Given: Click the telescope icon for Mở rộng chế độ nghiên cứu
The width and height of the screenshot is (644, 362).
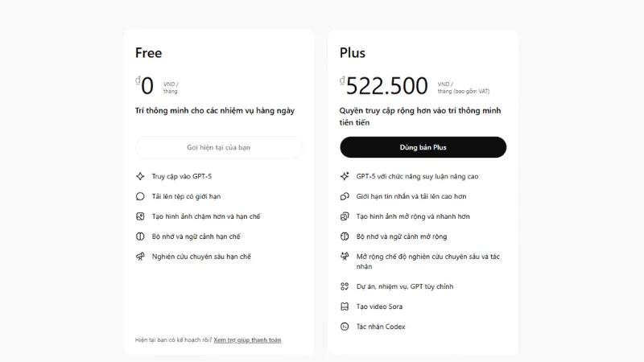Looking at the screenshot, I should pos(345,257).
